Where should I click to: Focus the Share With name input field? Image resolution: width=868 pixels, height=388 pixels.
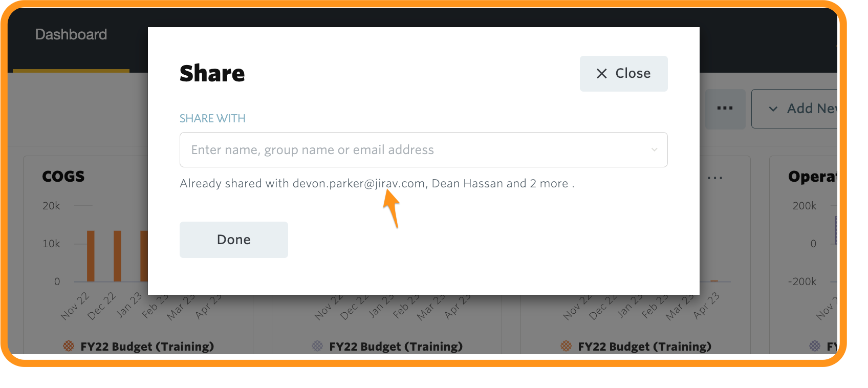click(423, 150)
